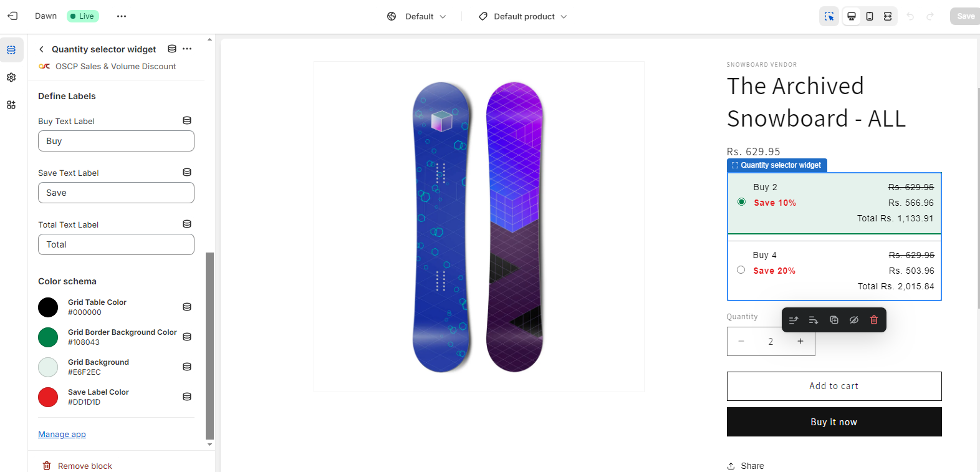The height and width of the screenshot is (472, 980).
Task: Click the exit editor icon
Action: pyautogui.click(x=12, y=16)
